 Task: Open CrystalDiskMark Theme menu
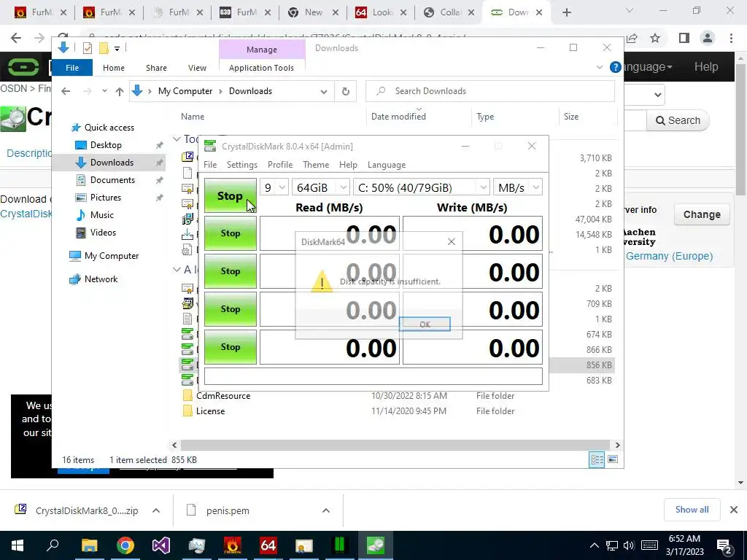[x=316, y=165]
